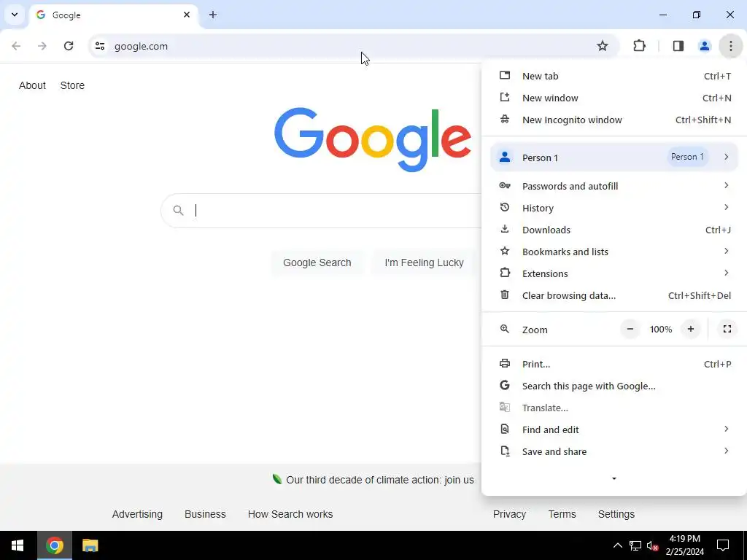Open the profile avatar icon in toolbar
This screenshot has width=747, height=560.
click(704, 46)
